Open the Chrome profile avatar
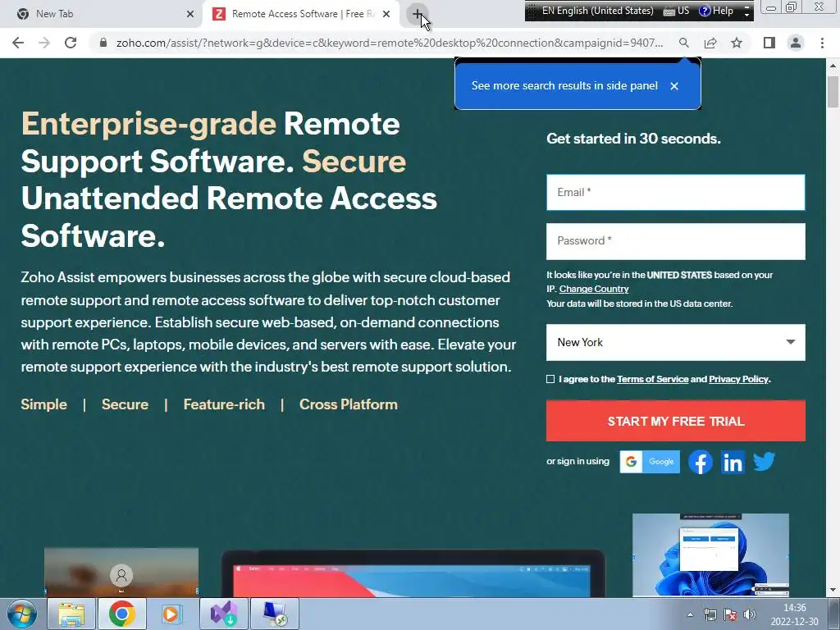This screenshot has width=840, height=630. [796, 43]
